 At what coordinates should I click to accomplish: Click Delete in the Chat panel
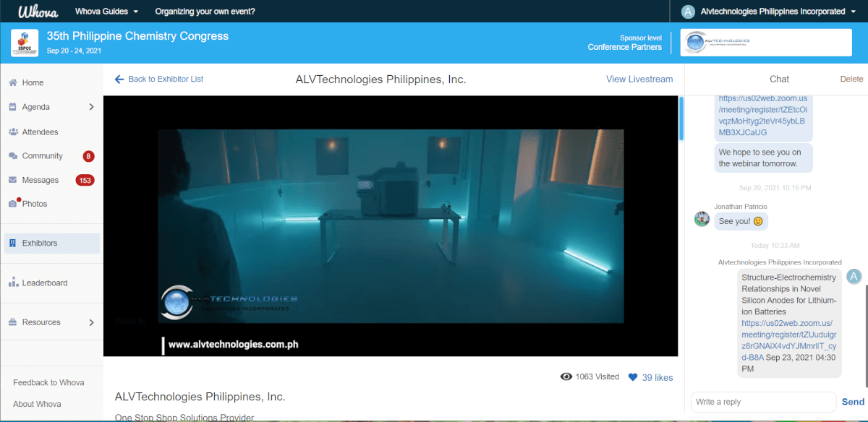point(852,79)
